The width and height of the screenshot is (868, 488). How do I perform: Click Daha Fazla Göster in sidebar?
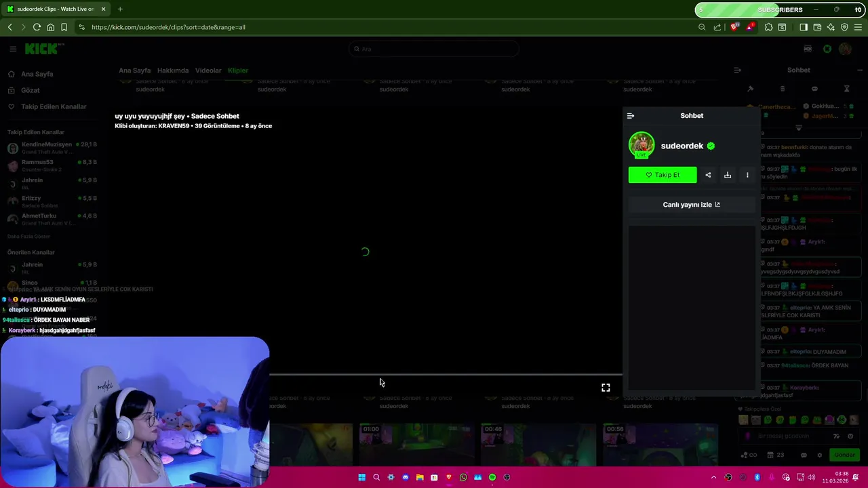[x=28, y=237]
